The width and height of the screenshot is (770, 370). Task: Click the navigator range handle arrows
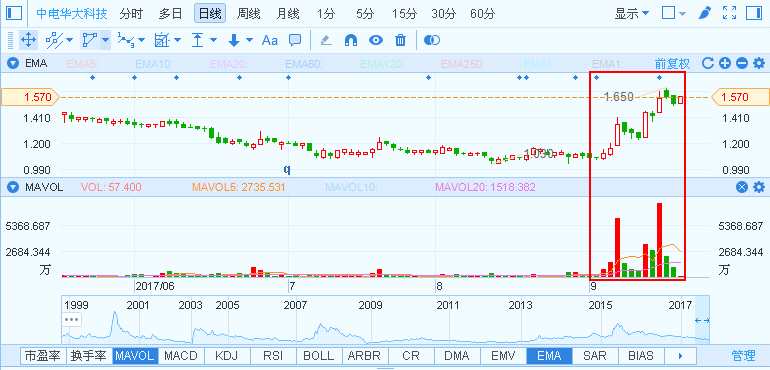pos(702,320)
